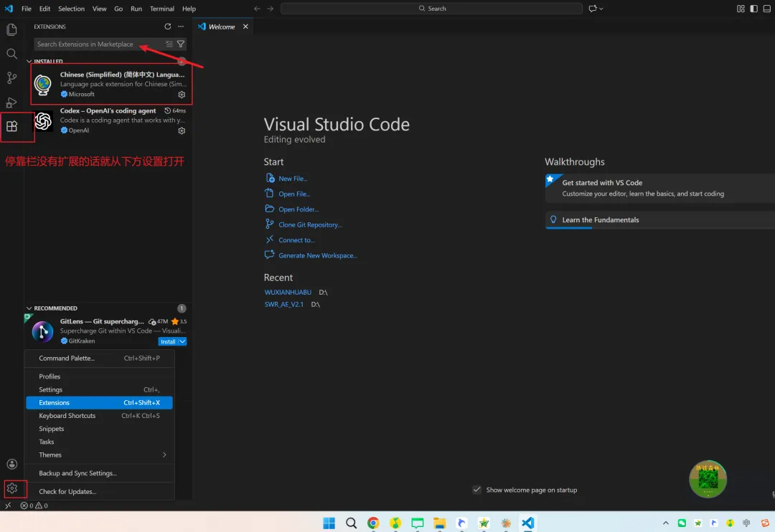775x532 pixels.
Task: Clear the extensions search results
Action: coord(169,44)
